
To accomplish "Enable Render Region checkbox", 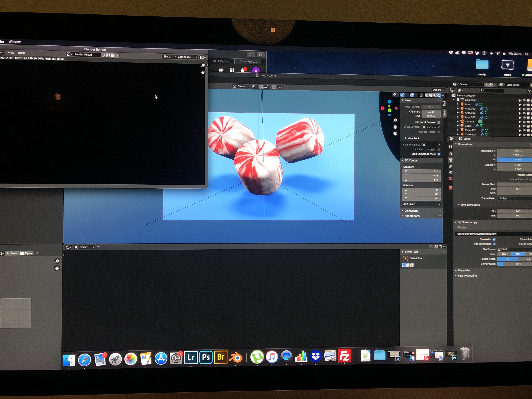I will pyautogui.click(x=439, y=132).
